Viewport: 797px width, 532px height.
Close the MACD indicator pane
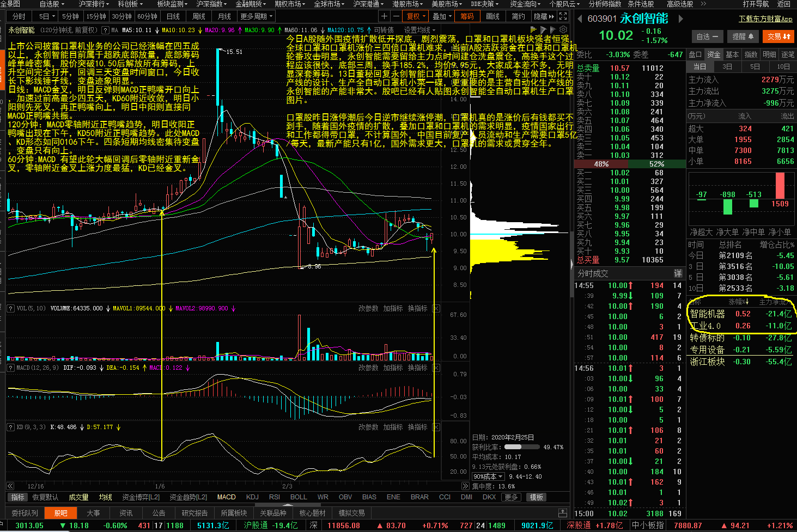click(436, 368)
